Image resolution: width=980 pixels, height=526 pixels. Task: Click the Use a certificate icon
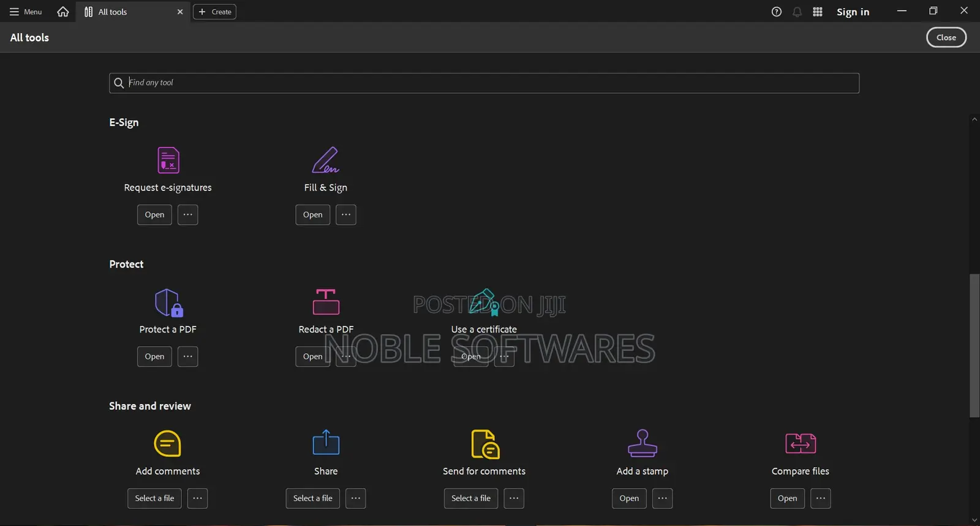[x=484, y=302]
